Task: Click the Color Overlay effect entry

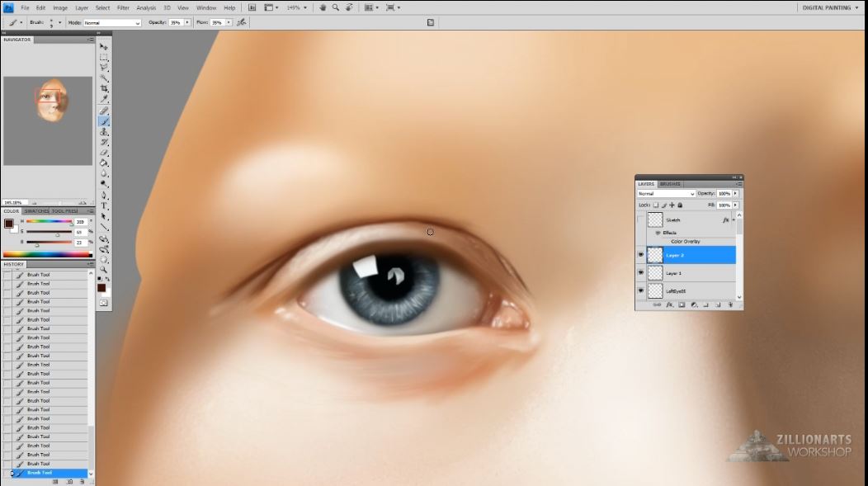Action: 685,241
